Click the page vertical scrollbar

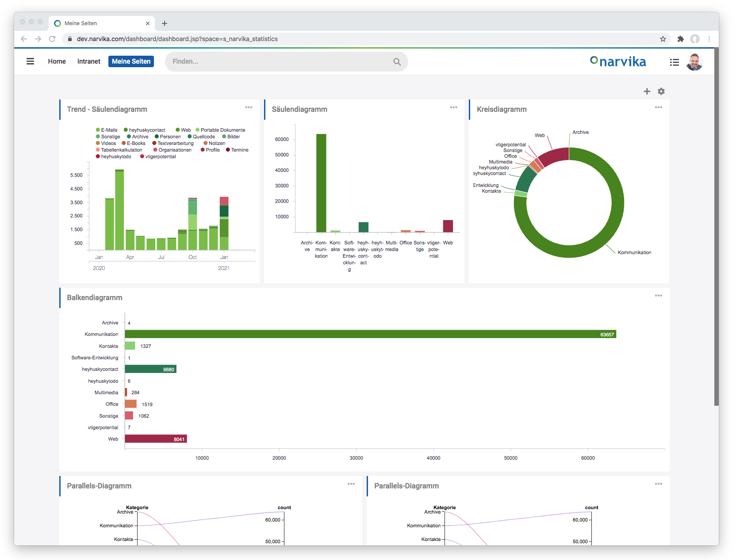(716, 227)
